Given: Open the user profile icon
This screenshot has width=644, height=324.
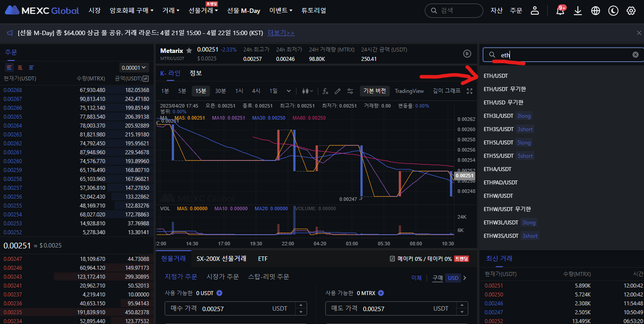Looking at the screenshot, I should tap(535, 11).
